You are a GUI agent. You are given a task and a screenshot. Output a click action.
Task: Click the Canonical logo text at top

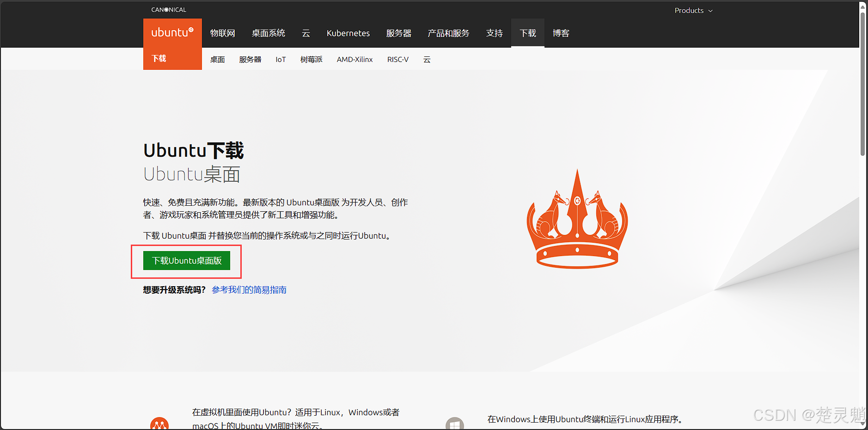169,10
